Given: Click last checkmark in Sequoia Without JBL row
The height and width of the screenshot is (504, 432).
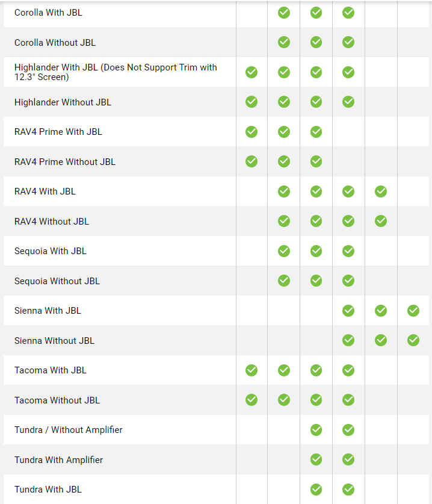Looking at the screenshot, I should (x=348, y=281).
